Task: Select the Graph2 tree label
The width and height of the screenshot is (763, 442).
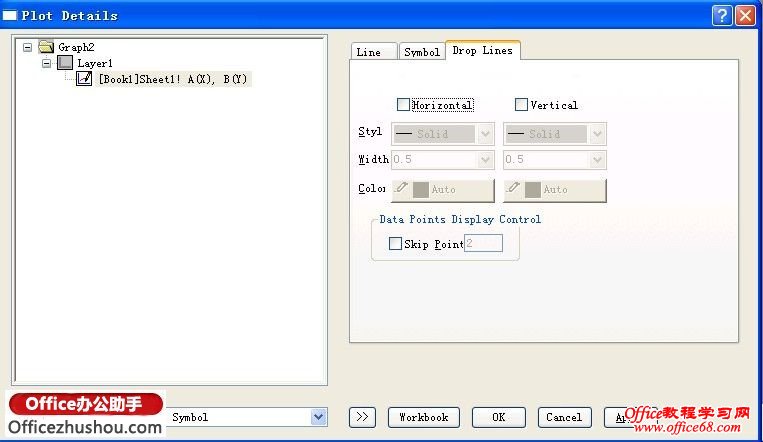Action: (76, 47)
